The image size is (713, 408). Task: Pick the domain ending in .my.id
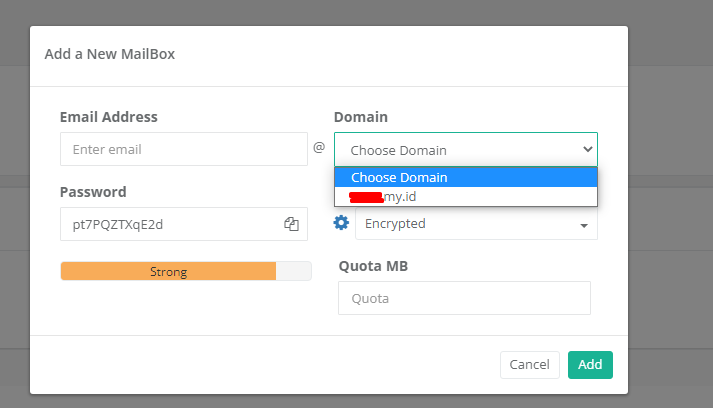pos(465,196)
